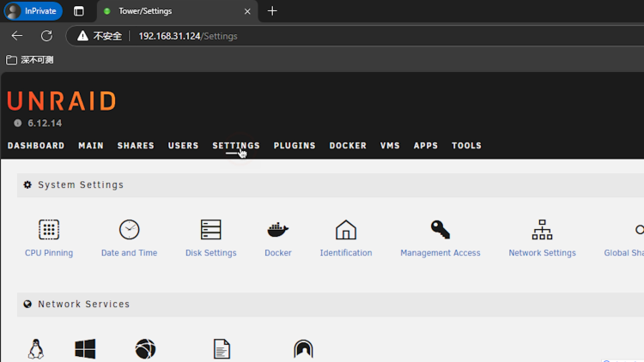
Task: Select the Tower/Settings browser tab
Action: (178, 11)
